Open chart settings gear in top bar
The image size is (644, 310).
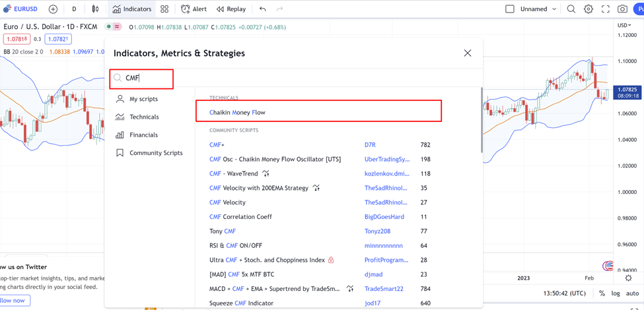(589, 9)
